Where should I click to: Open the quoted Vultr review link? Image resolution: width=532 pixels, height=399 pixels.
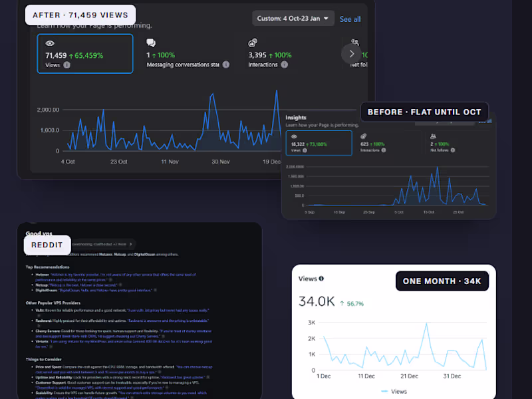coord(168,310)
